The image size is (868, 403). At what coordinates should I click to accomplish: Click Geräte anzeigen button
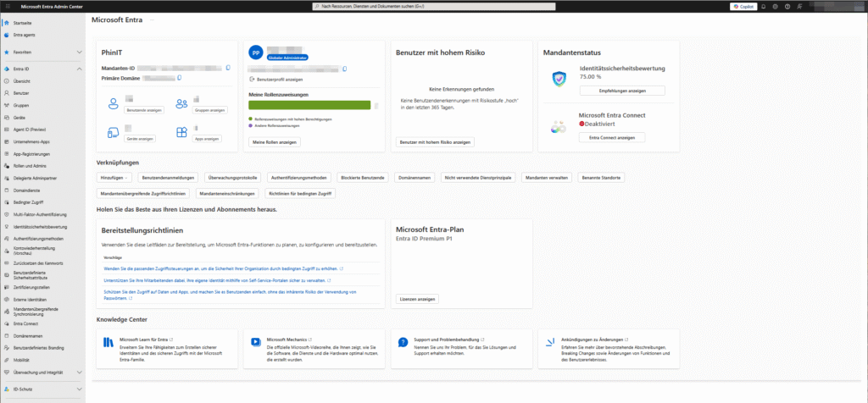(x=140, y=139)
